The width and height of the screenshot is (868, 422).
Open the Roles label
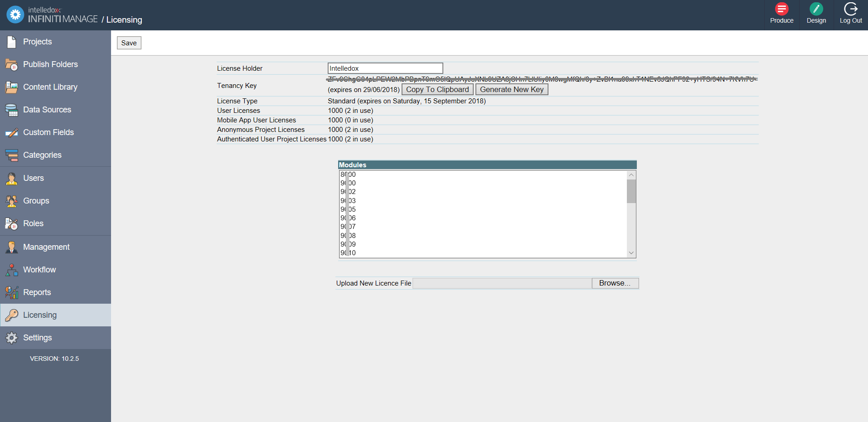(x=33, y=223)
